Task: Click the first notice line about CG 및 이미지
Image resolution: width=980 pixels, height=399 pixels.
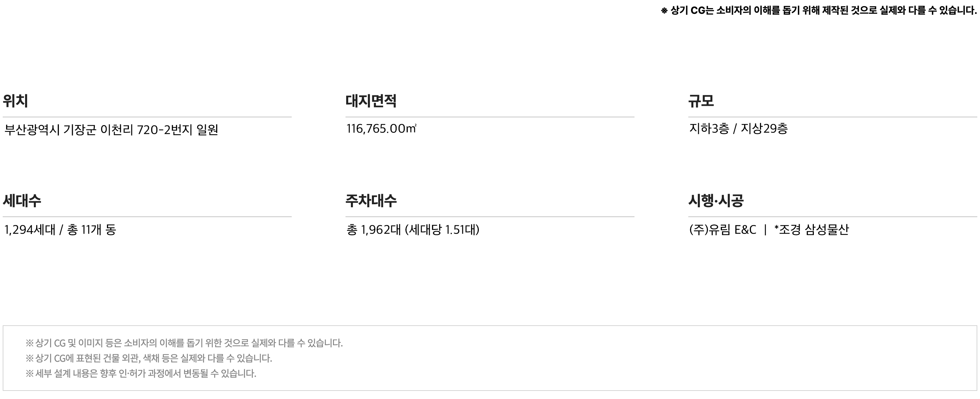Action: point(184,343)
